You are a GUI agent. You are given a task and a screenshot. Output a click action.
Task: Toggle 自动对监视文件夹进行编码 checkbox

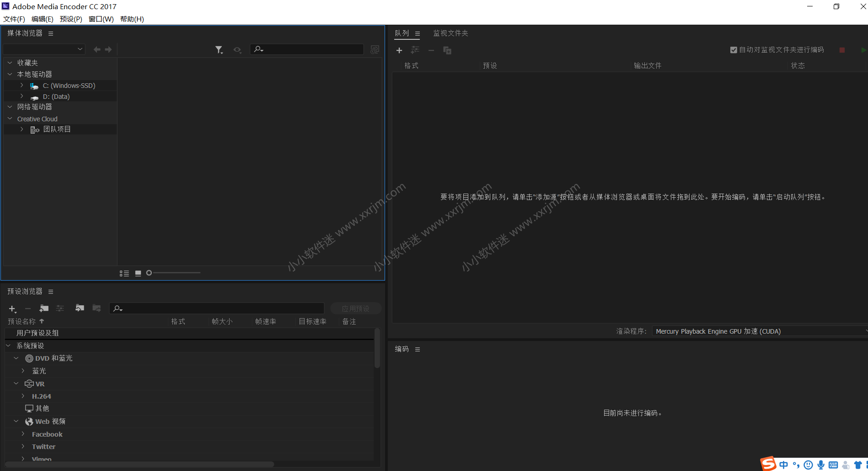(734, 50)
